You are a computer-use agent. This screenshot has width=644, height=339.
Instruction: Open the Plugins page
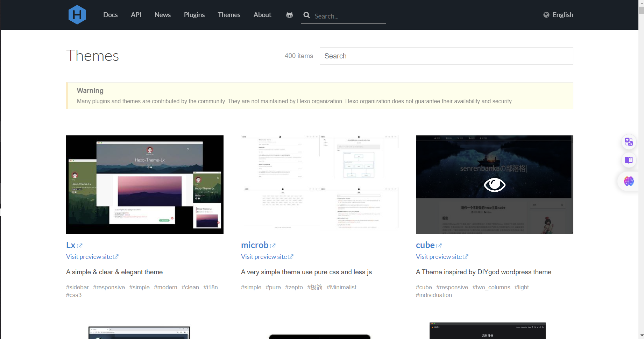coord(194,15)
